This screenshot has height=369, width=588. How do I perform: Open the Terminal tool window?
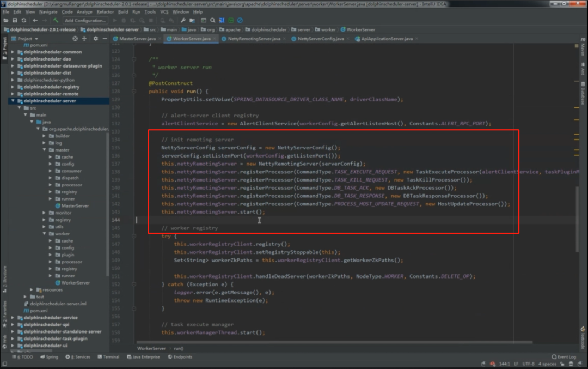[x=108, y=357]
